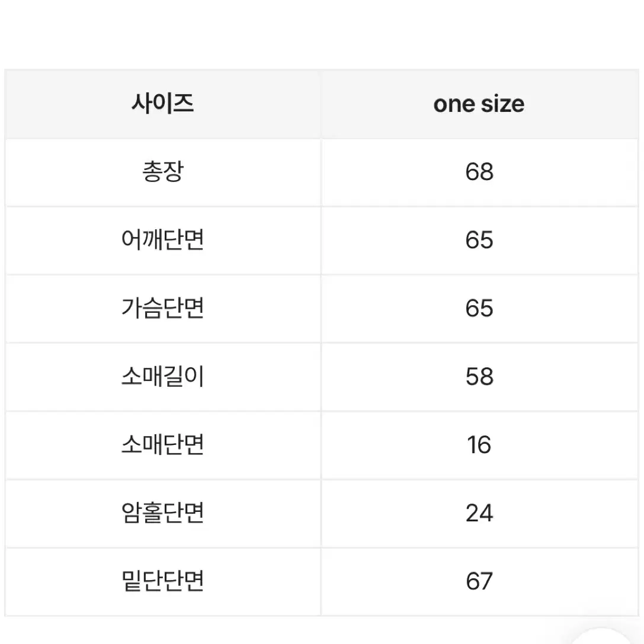Click the 58 value for 소매길이
The width and height of the screenshot is (644, 644).
[479, 376]
